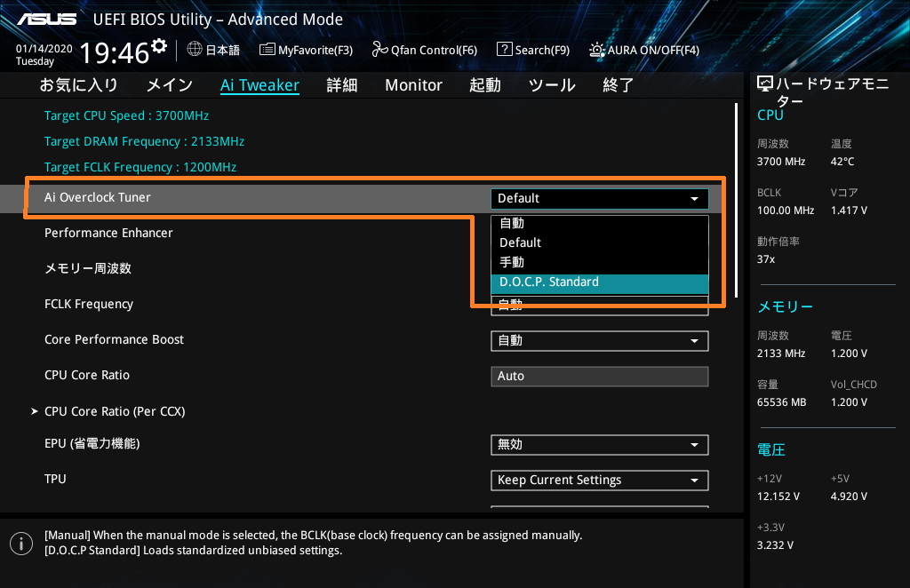Select the Ai Tweaker tab
Image resolution: width=910 pixels, height=588 pixels.
pyautogui.click(x=260, y=85)
